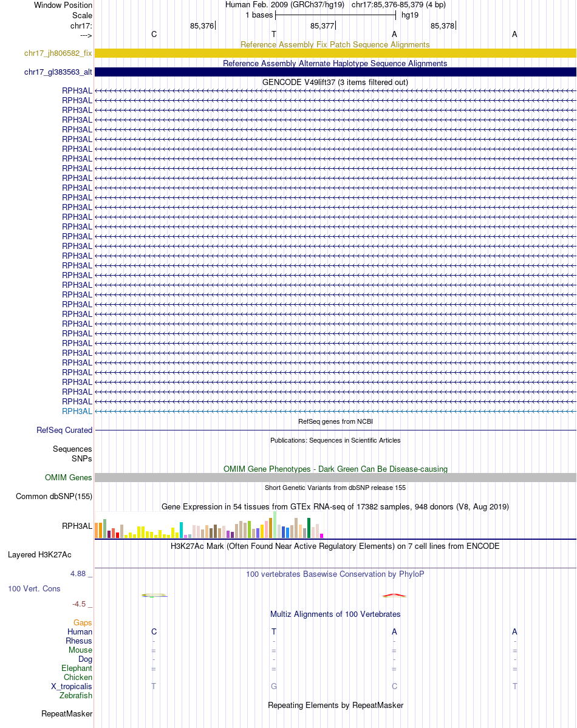
Task: Click the 85,378 ruler position
Action: (x=442, y=26)
